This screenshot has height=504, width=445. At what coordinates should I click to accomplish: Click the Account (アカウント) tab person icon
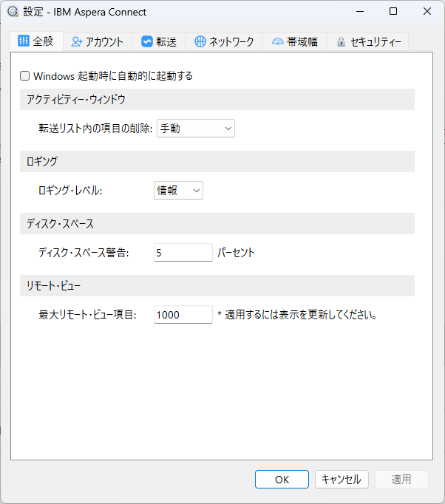(77, 42)
